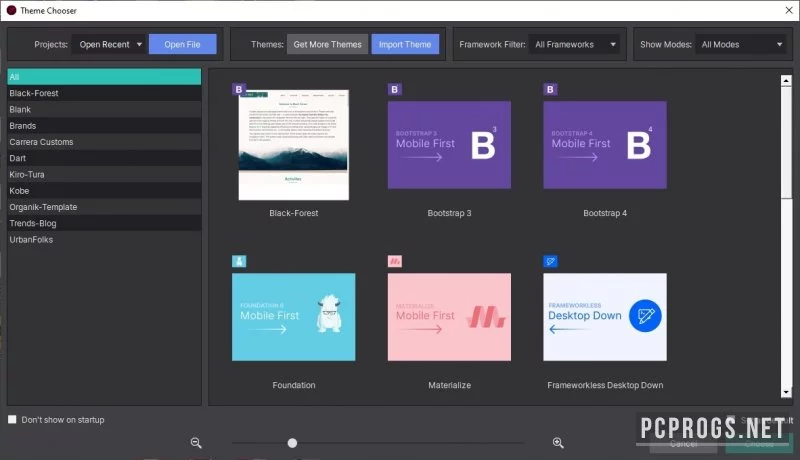Image resolution: width=800 pixels, height=460 pixels.
Task: Click the Theme Chooser app icon in title bar
Action: pos(11,10)
